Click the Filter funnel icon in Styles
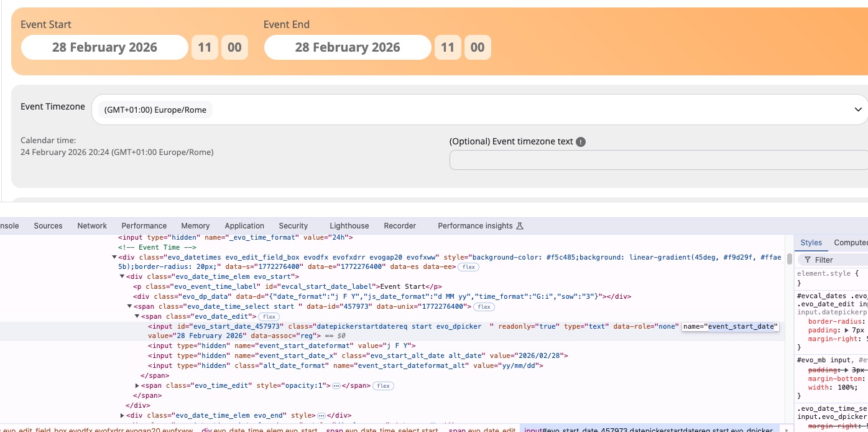The image size is (868, 432). (807, 260)
